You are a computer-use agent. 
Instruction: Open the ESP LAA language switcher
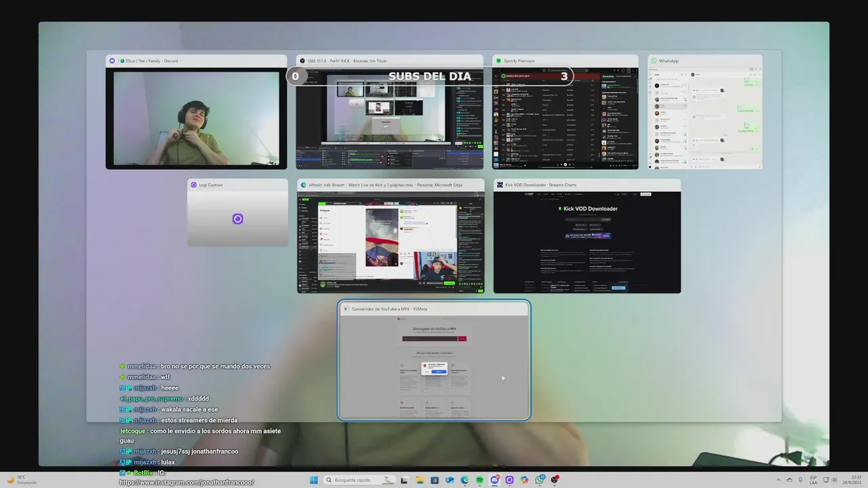tap(814, 480)
